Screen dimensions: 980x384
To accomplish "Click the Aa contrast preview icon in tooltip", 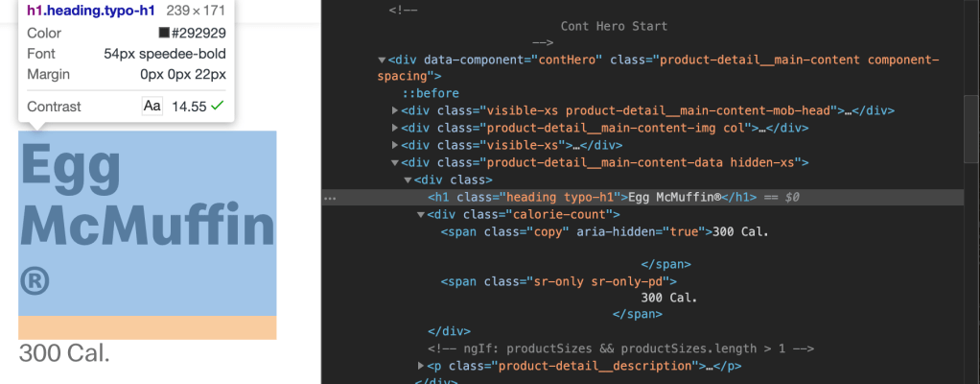I will [152, 107].
